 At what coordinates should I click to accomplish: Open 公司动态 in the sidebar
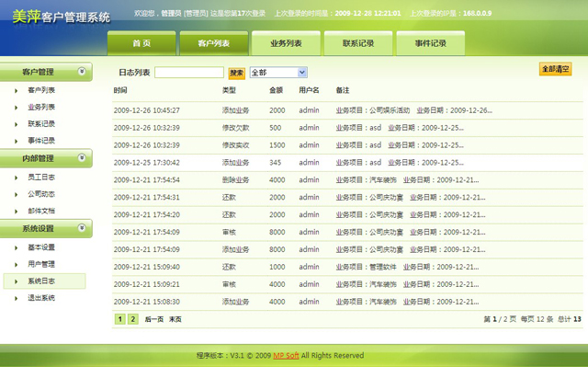(41, 194)
